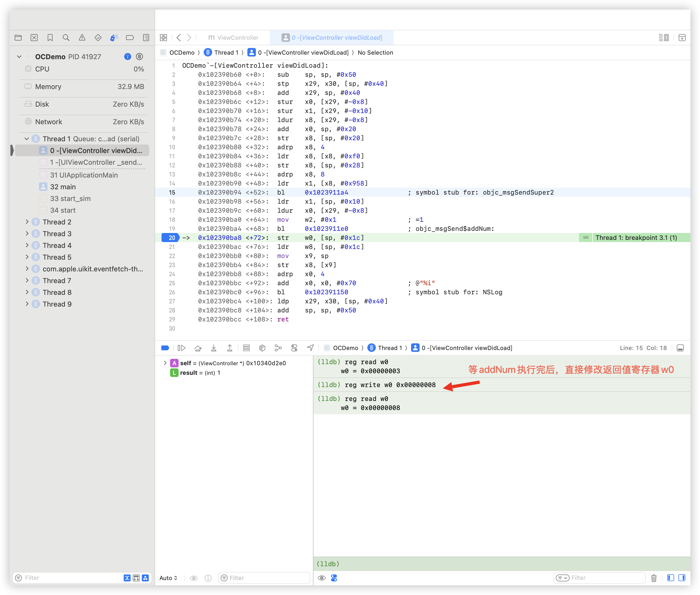This screenshot has width=700, height=595.
Task: Click the step into debug button
Action: [x=214, y=348]
